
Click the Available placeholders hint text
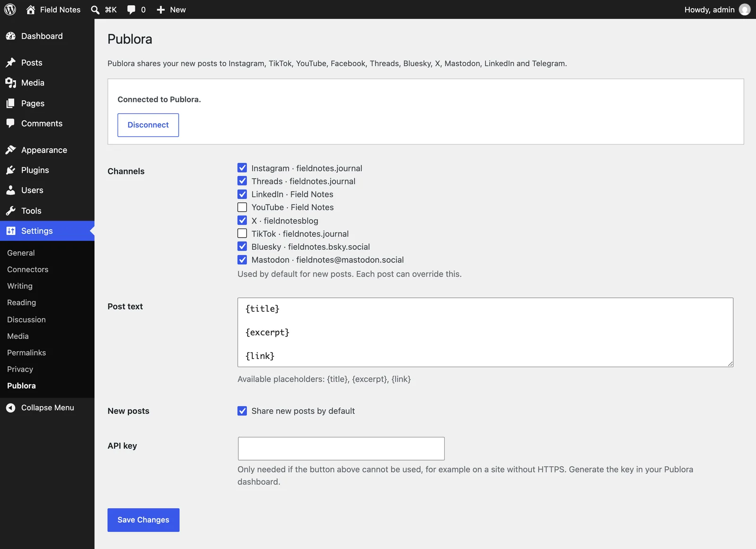pyautogui.click(x=324, y=379)
